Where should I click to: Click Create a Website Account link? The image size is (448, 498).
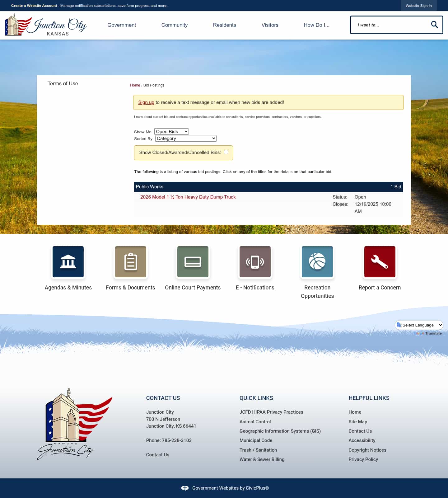[x=34, y=6]
